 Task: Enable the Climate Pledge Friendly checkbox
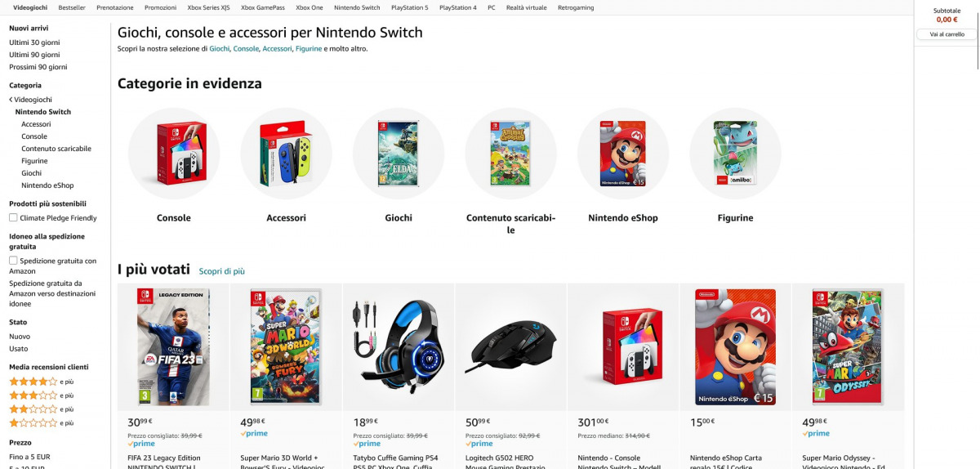13,218
